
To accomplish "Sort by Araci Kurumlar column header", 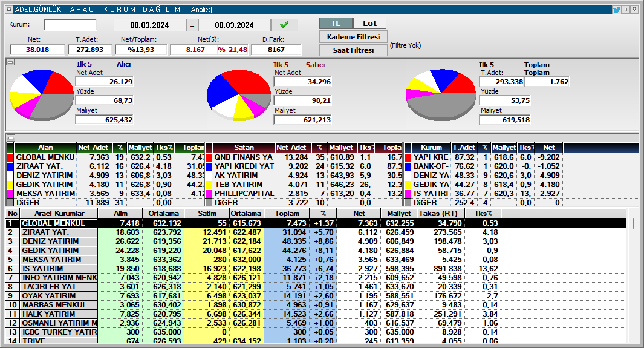I will (59, 214).
